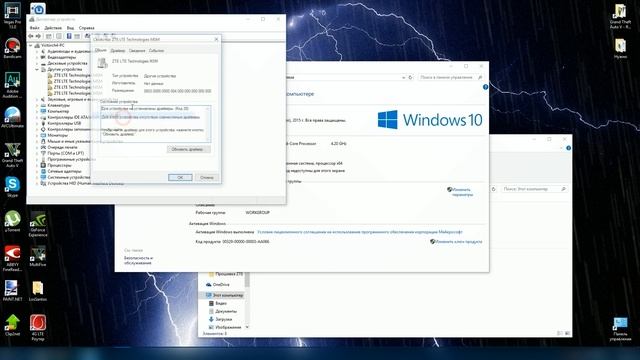Click the blue Help icon in Device Manager toolbar

pos(69,36)
